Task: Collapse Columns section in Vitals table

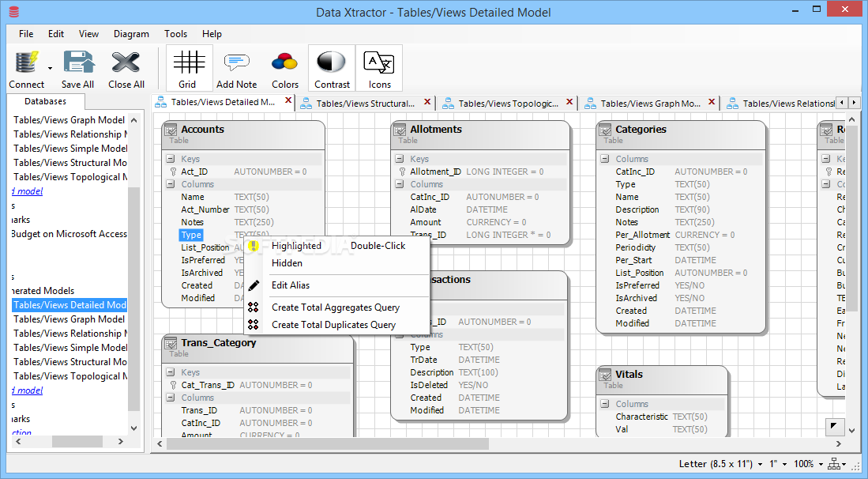Action: click(x=605, y=404)
